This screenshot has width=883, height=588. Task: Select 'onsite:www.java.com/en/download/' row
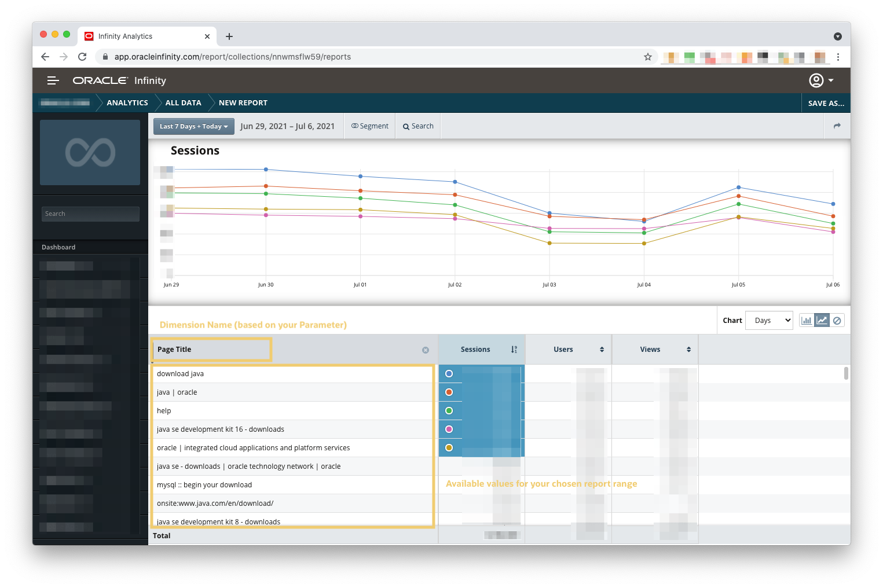click(x=292, y=504)
